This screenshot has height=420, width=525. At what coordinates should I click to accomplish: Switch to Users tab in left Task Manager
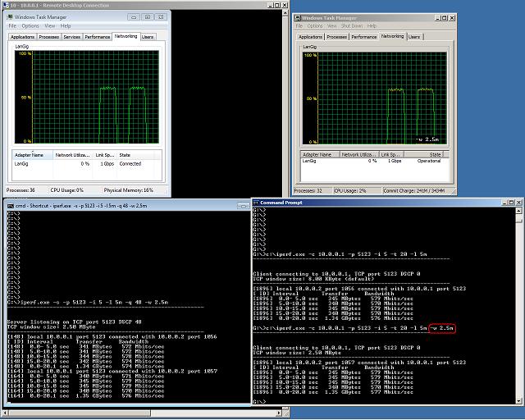[x=148, y=37]
